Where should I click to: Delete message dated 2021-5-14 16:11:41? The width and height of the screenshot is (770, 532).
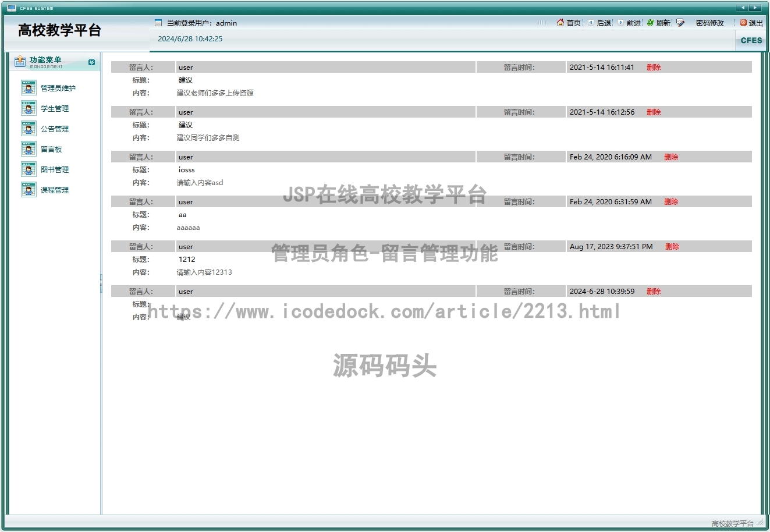654,68
